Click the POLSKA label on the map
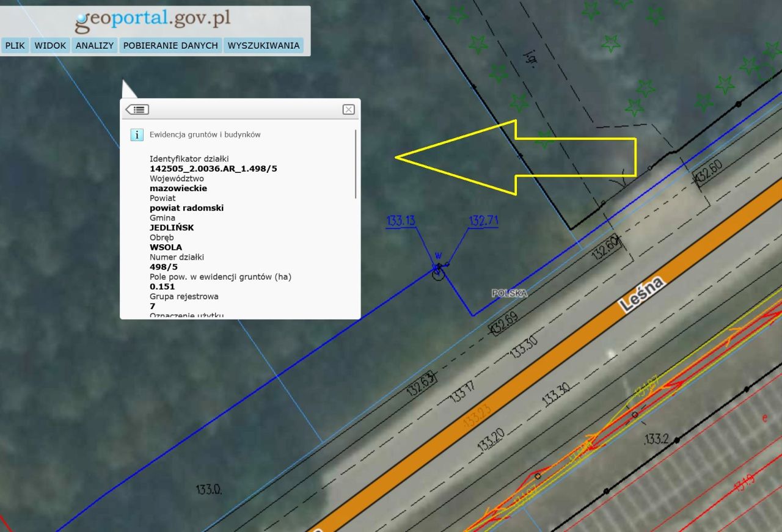 (510, 293)
